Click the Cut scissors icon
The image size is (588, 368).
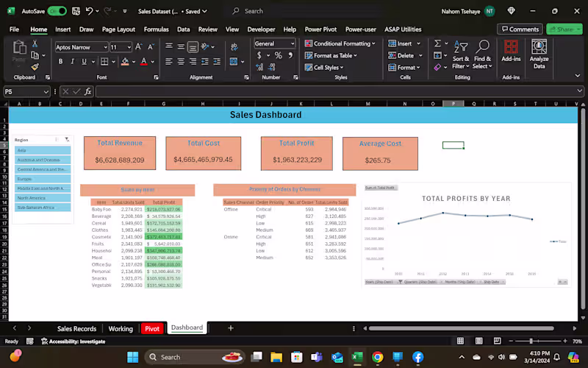(35, 44)
